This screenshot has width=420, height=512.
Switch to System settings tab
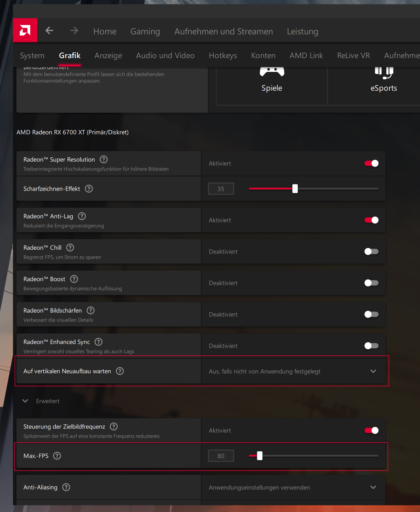tap(32, 55)
